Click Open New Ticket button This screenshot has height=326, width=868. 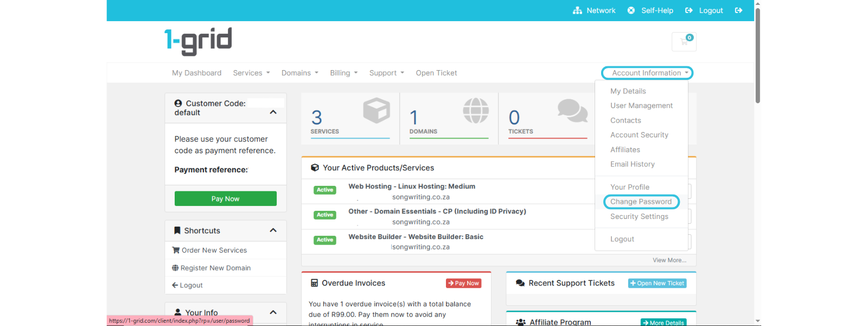(657, 283)
